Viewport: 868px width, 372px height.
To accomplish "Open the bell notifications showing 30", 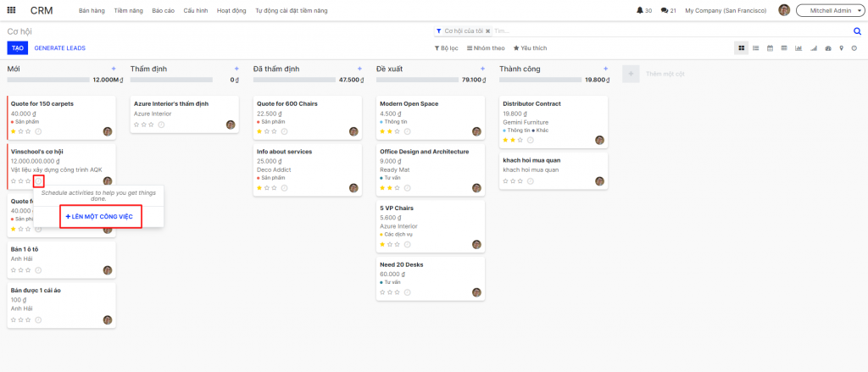I will pyautogui.click(x=644, y=10).
